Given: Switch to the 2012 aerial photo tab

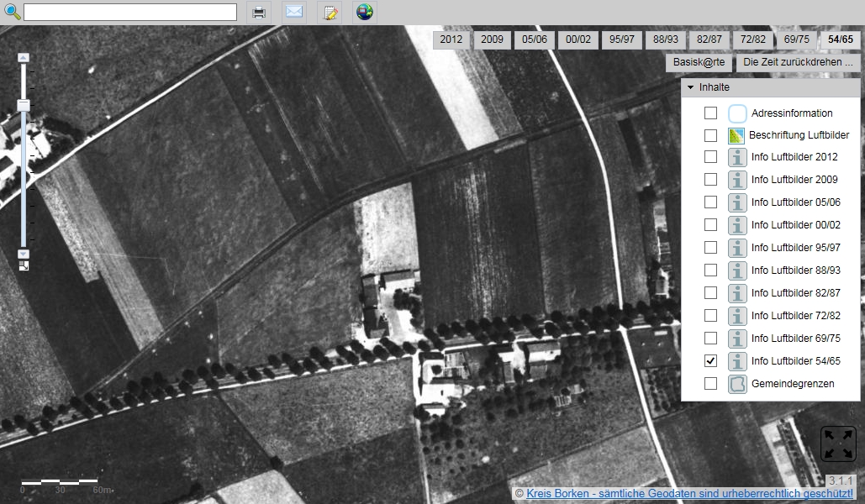Looking at the screenshot, I should click(451, 39).
